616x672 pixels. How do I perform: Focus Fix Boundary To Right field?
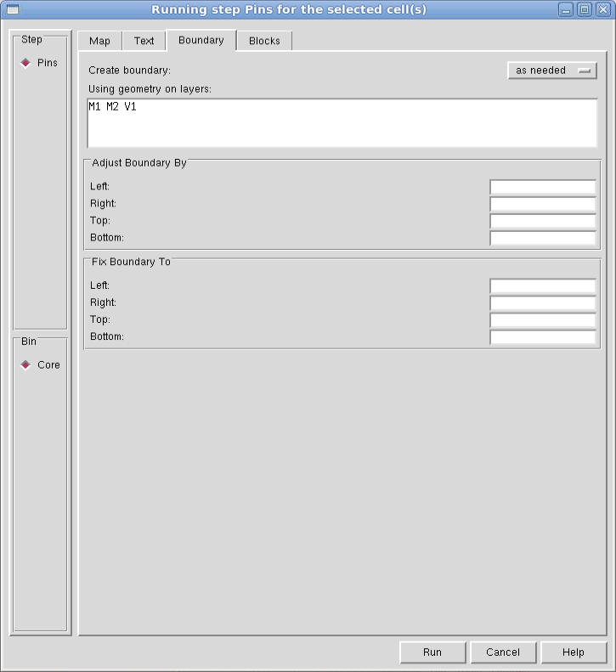[x=542, y=303]
